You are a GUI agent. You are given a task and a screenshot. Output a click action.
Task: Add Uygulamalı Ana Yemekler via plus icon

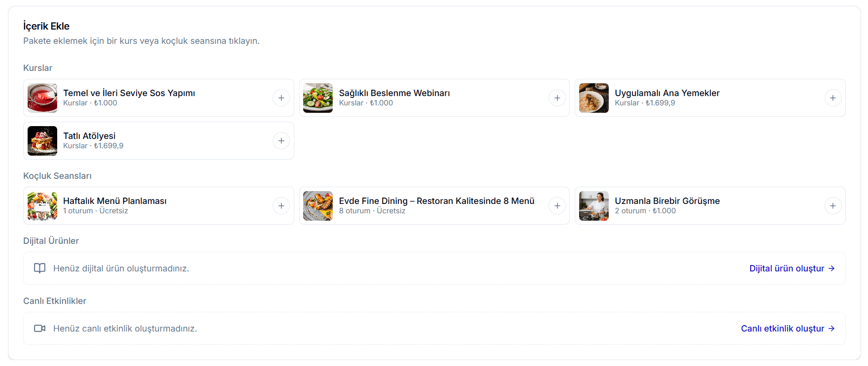coord(833,98)
